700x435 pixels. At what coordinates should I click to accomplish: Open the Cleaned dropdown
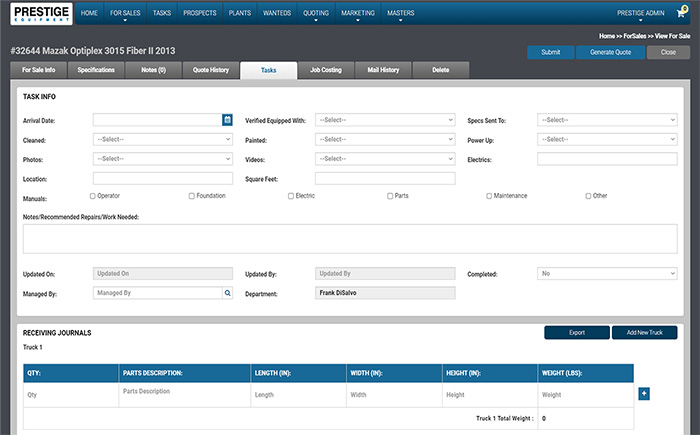(x=163, y=139)
